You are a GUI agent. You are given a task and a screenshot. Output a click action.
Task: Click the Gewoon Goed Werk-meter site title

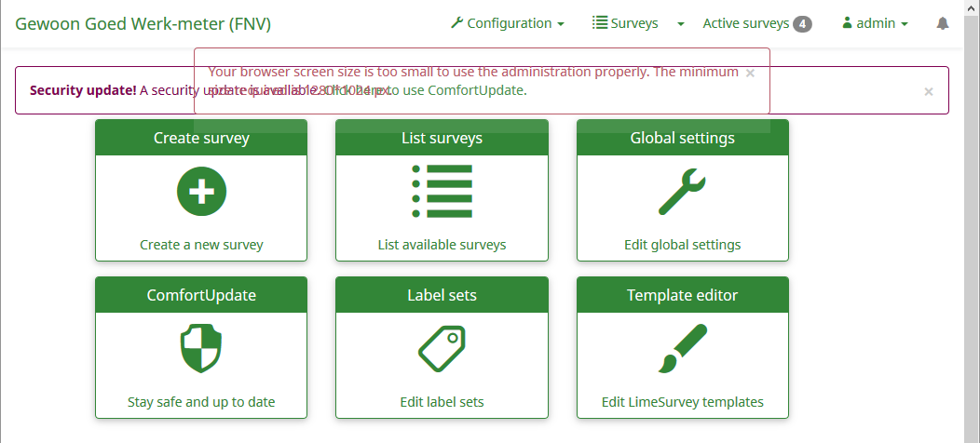[143, 24]
